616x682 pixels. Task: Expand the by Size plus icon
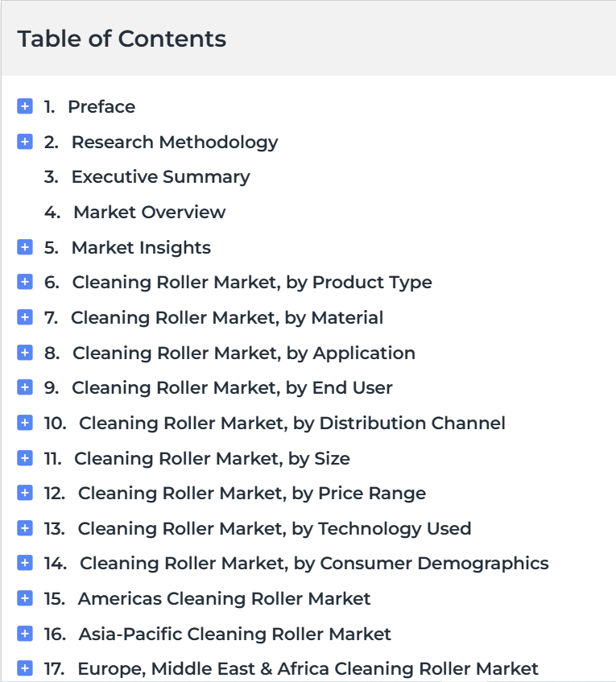[25, 458]
